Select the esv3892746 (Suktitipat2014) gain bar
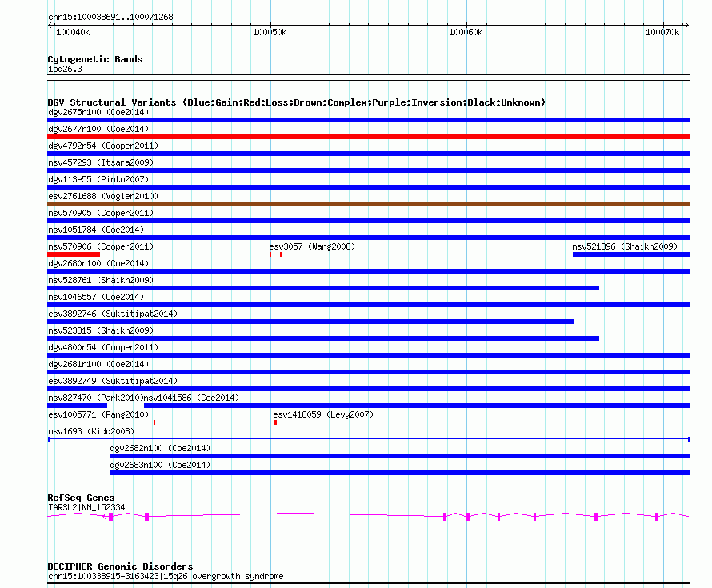 coord(310,322)
